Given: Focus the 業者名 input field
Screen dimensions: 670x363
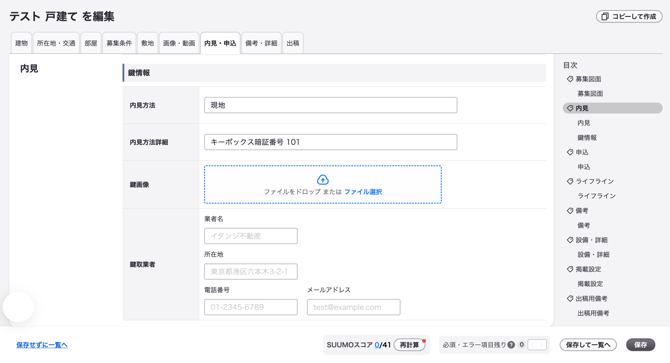Looking at the screenshot, I should click(251, 236).
